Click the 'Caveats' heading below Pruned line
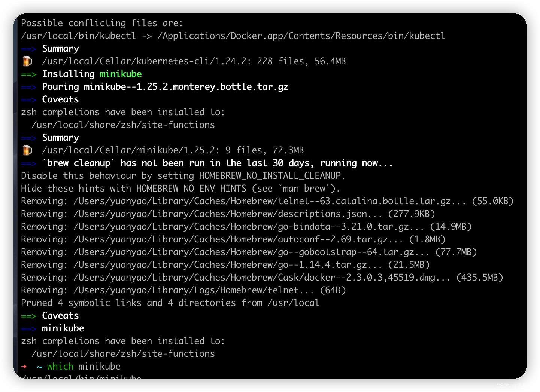 coord(60,316)
